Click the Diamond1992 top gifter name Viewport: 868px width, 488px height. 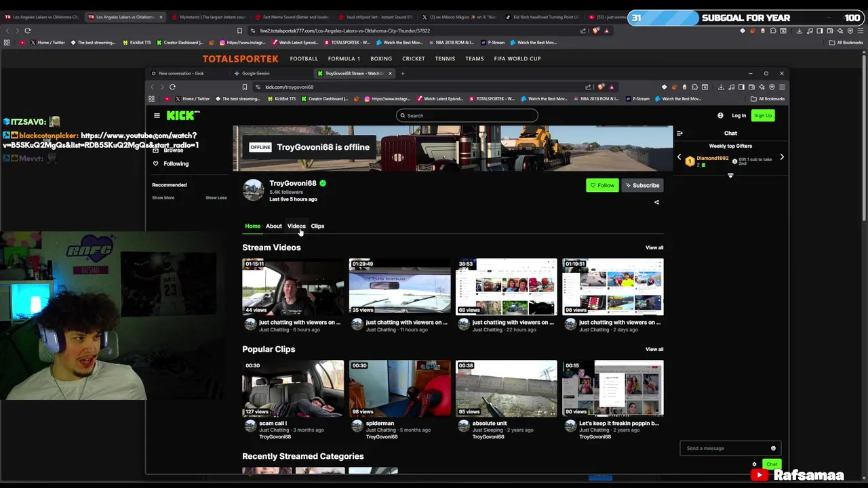click(x=712, y=158)
